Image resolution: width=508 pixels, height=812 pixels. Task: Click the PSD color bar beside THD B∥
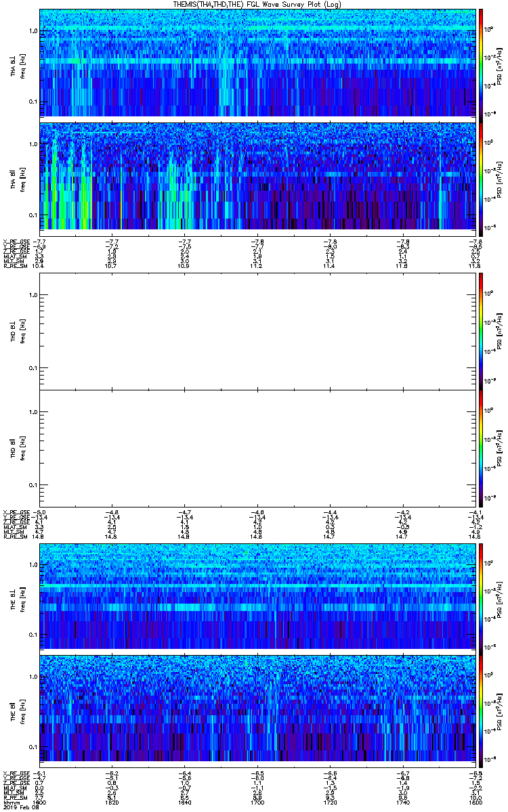click(480, 448)
